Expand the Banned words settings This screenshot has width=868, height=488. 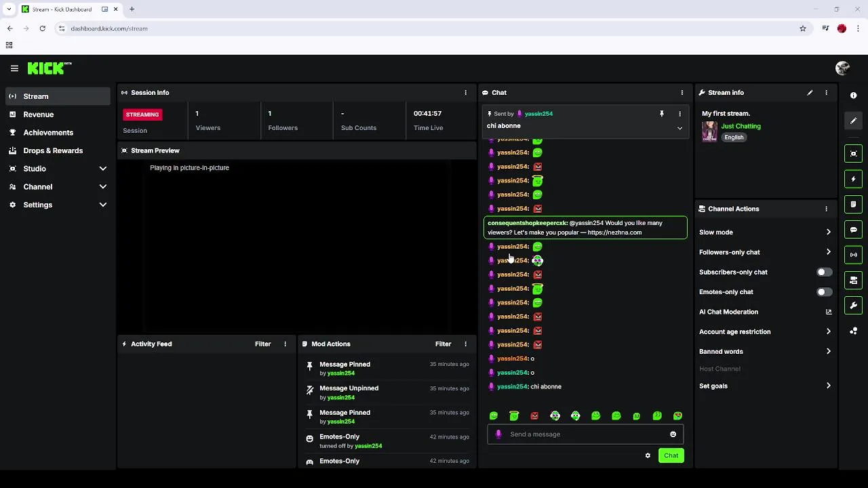(x=765, y=352)
